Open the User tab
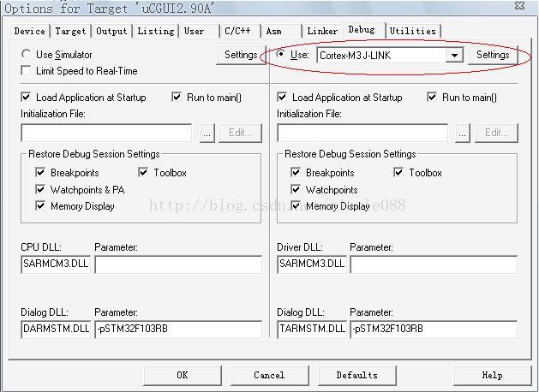539x392 pixels. (x=194, y=31)
